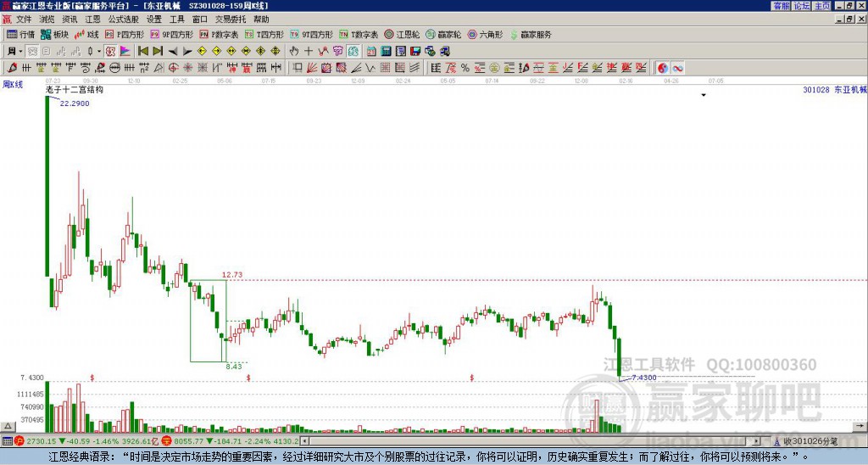Click the status bar grid icon
The image size is (868, 465).
7,441
